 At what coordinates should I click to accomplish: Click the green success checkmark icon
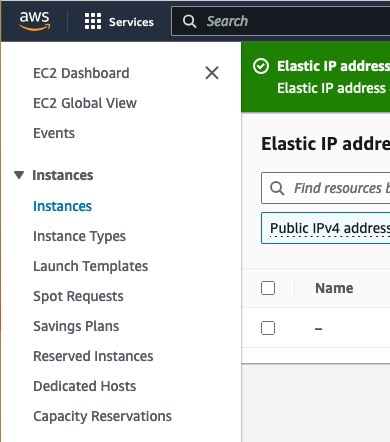click(x=261, y=66)
